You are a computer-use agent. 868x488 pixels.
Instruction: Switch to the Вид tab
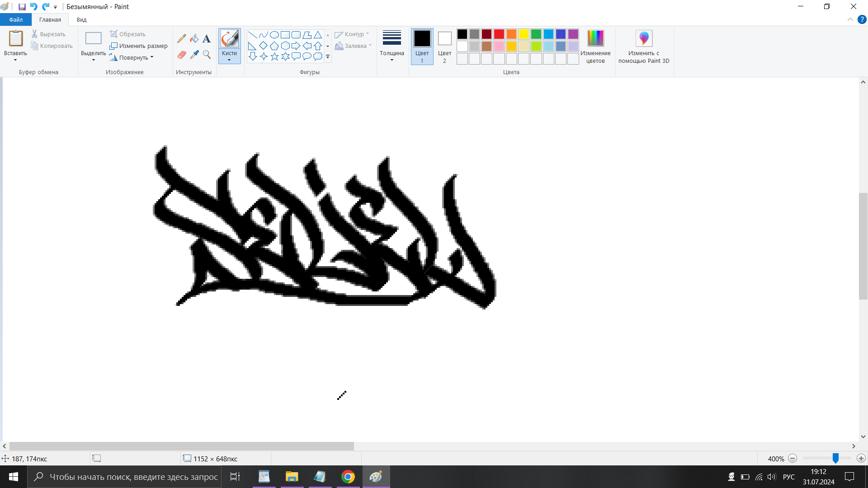coord(81,19)
